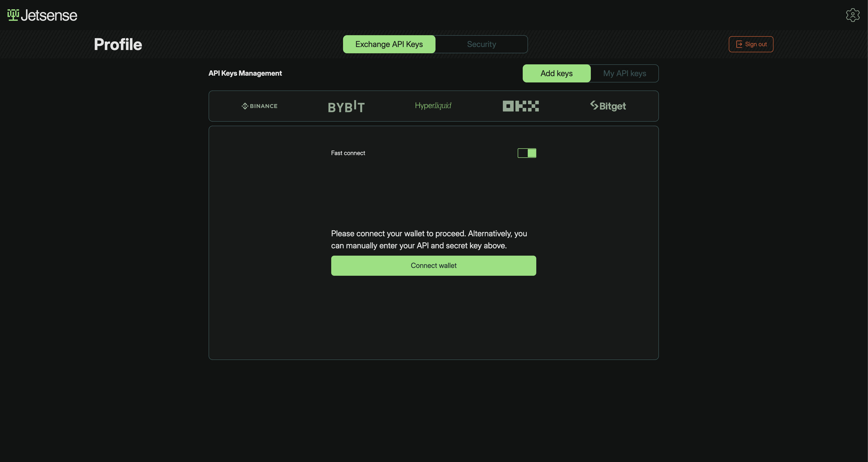Image resolution: width=868 pixels, height=462 pixels.
Task: Switch to My API keys tab
Action: point(624,73)
